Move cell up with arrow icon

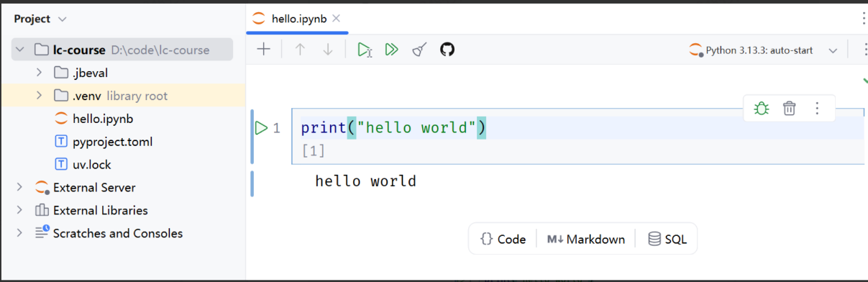[x=301, y=50]
